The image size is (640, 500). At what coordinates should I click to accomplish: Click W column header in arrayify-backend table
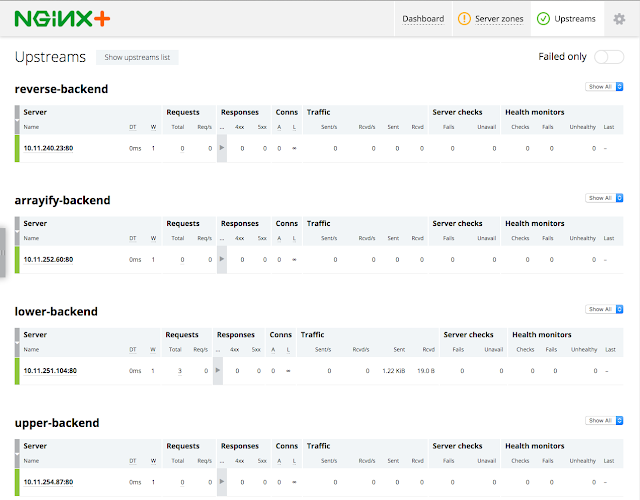pos(153,238)
